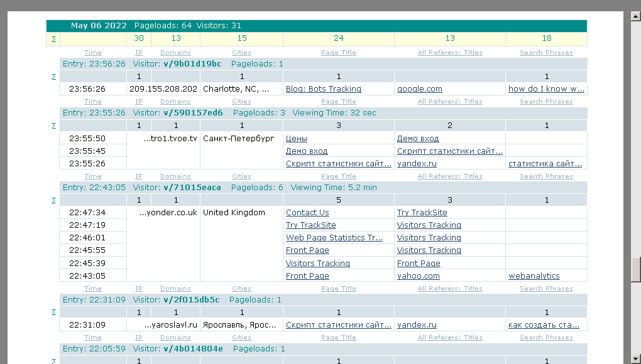Open the "Contact Us" page title link
Screen dimensions: 641x364
(x=307, y=213)
